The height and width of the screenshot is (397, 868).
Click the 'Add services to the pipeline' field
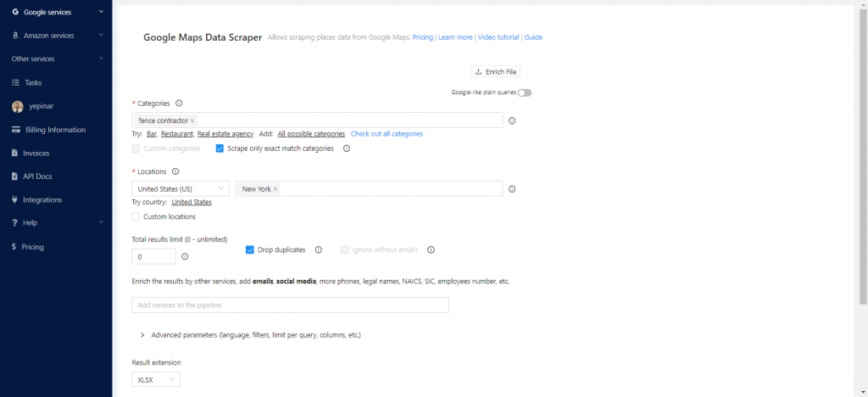click(x=290, y=305)
